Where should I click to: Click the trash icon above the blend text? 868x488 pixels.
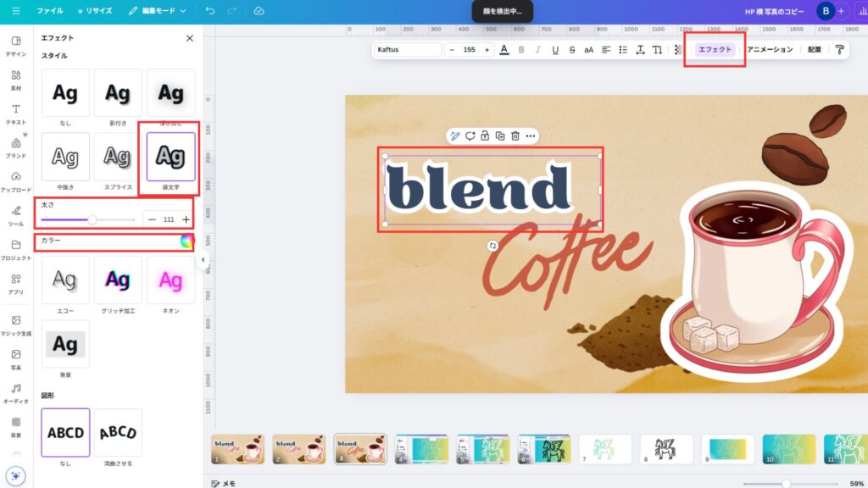click(x=515, y=136)
